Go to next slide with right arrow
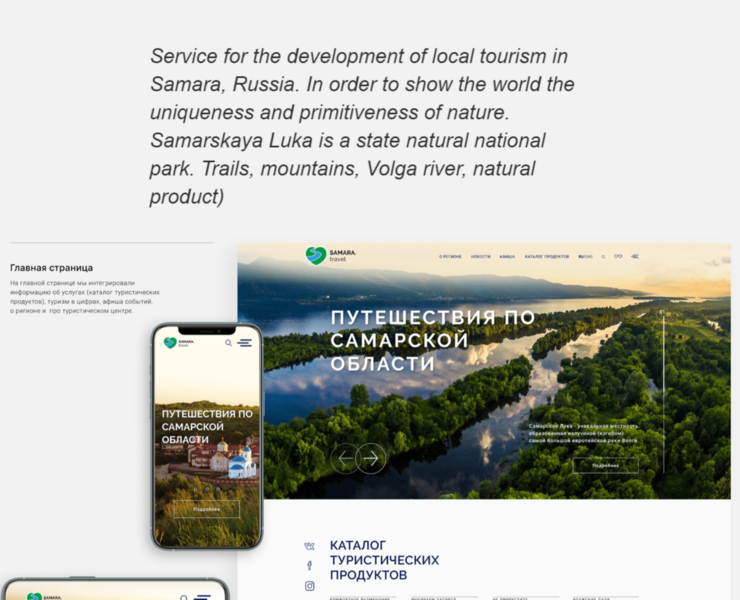 [x=371, y=458]
